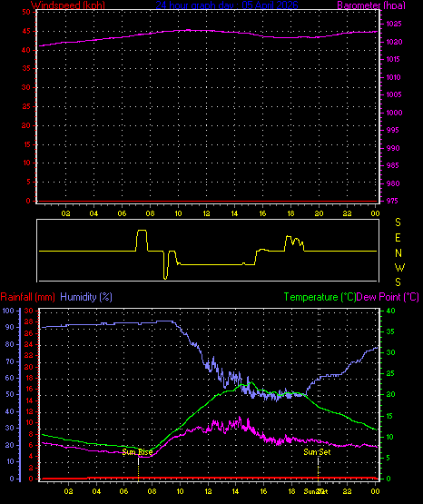Screen dimensions: 423x504
Task: Click the 90 value on humidity axis
Action: [x=10, y=327]
